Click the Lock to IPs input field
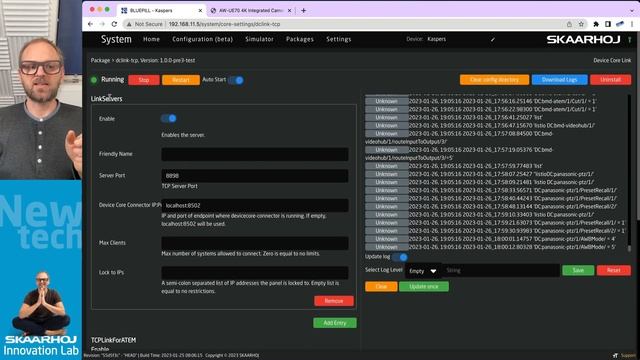 (x=255, y=272)
